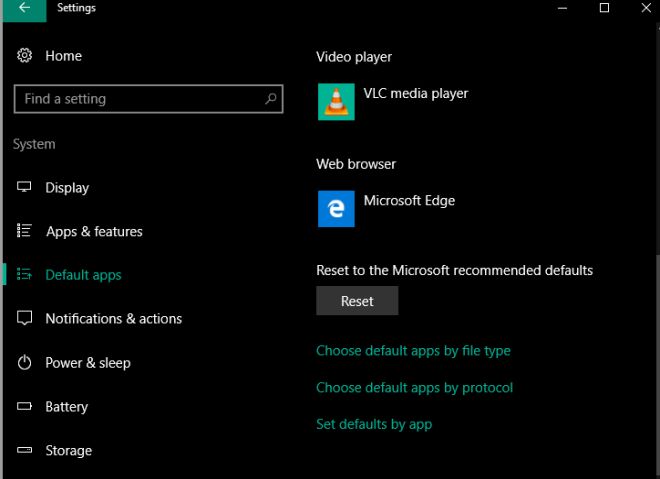Image resolution: width=660 pixels, height=479 pixels.
Task: Maximize the Settings window
Action: pos(604,8)
